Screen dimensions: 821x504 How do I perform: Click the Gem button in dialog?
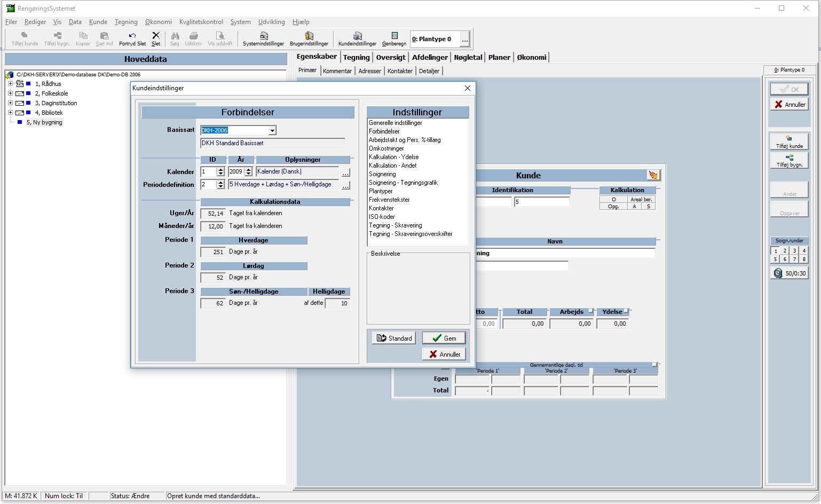[x=444, y=338]
